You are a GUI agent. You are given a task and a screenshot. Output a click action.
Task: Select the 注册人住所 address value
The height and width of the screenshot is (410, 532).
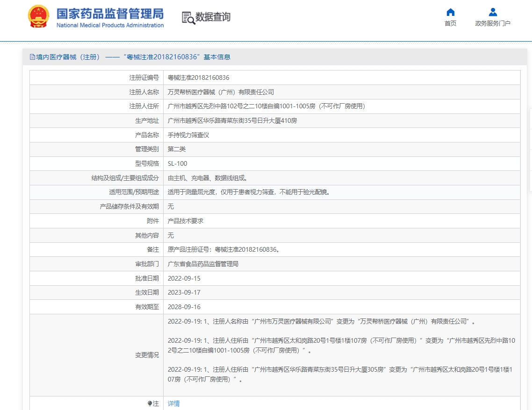tap(266, 106)
